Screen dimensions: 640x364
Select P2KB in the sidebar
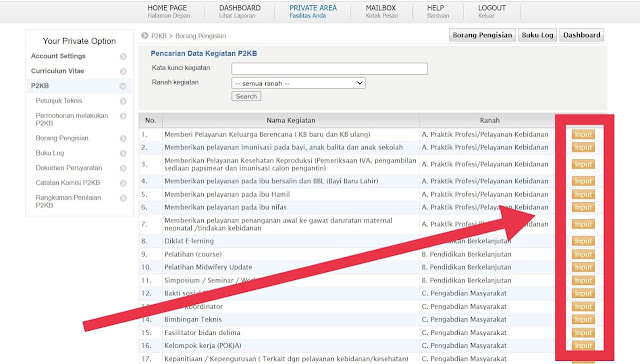[x=40, y=86]
